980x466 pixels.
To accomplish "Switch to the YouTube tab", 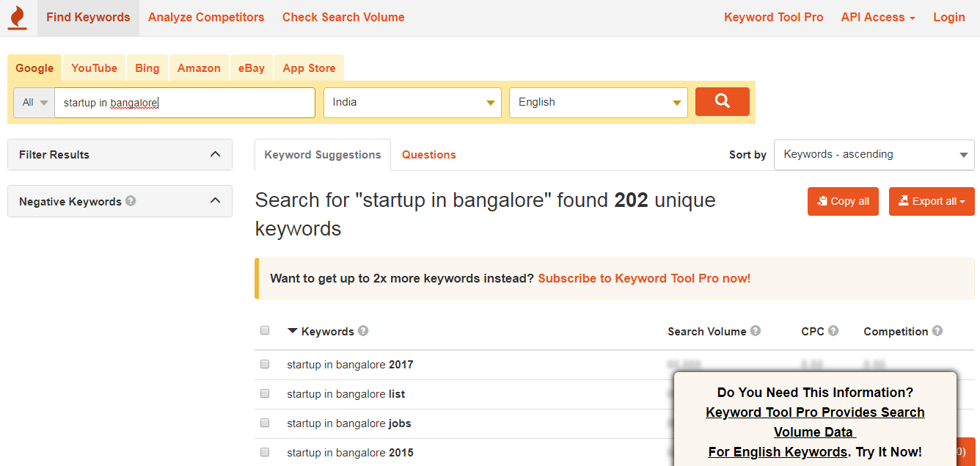I will [x=95, y=68].
